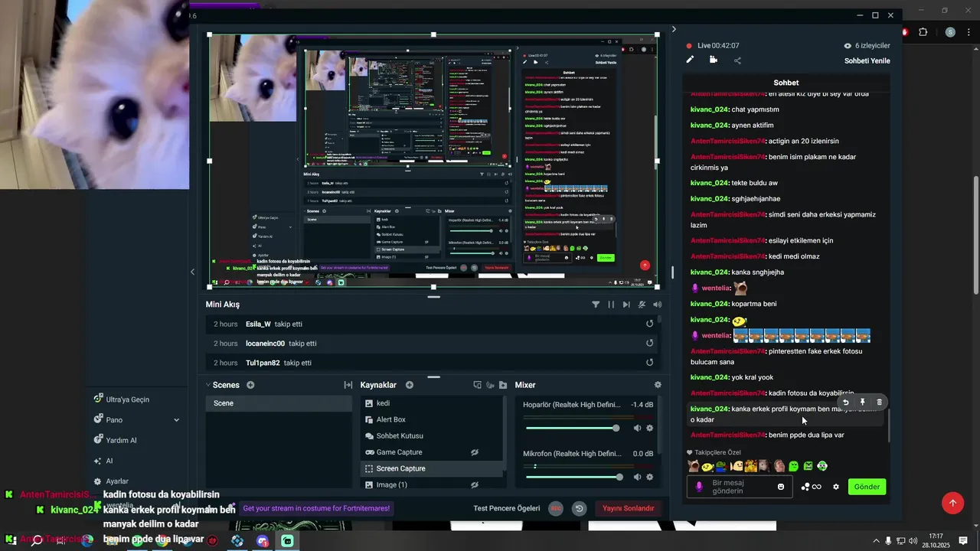Click the microphone icon in chat input
980x551 pixels.
pos(698,487)
